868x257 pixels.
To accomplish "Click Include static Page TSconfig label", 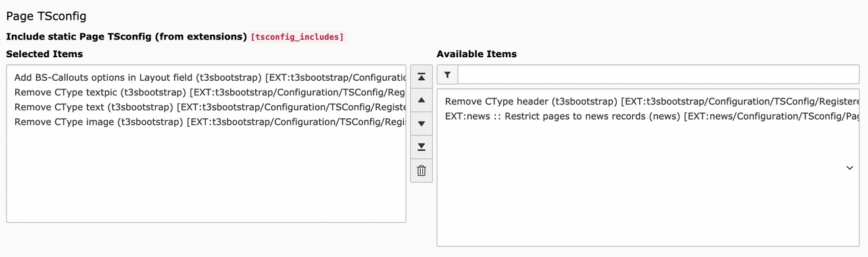I will (126, 37).
